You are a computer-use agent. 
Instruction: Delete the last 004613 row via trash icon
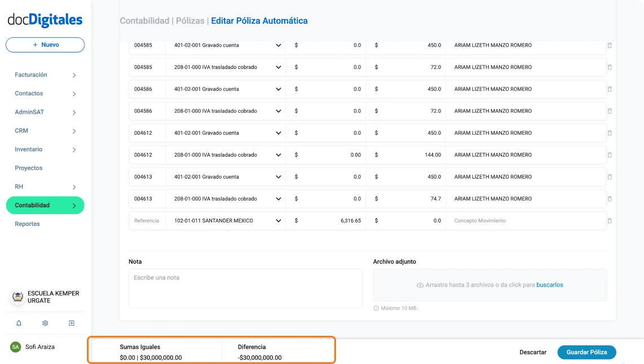(x=610, y=198)
